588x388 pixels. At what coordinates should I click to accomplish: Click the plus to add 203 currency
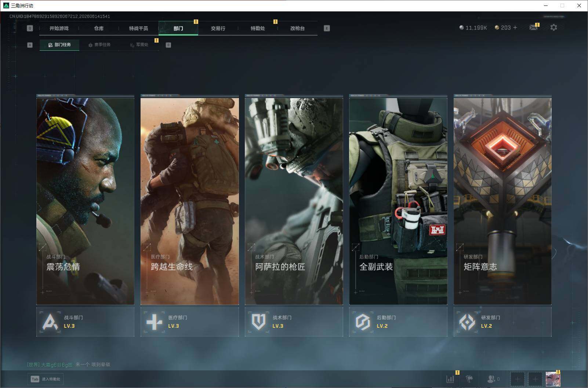[x=515, y=28]
